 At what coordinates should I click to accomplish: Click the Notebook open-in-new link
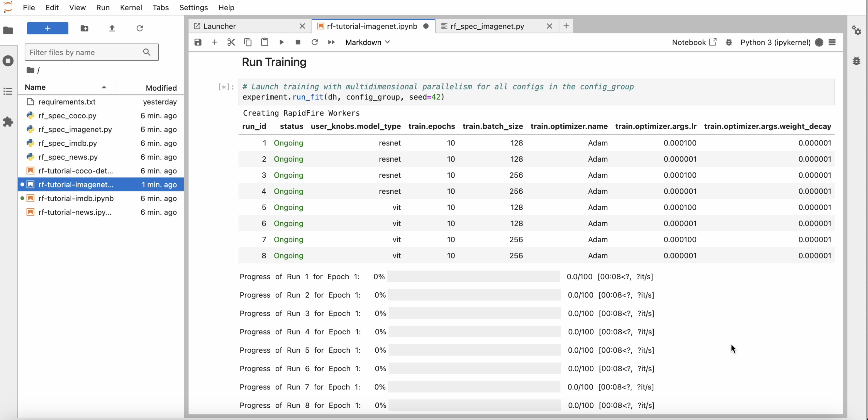pos(694,42)
